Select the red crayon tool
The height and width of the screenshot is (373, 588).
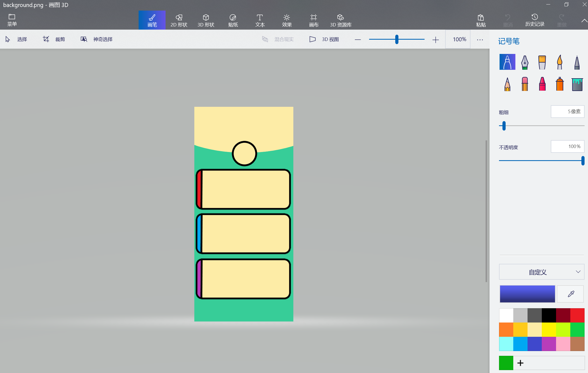coord(542,84)
